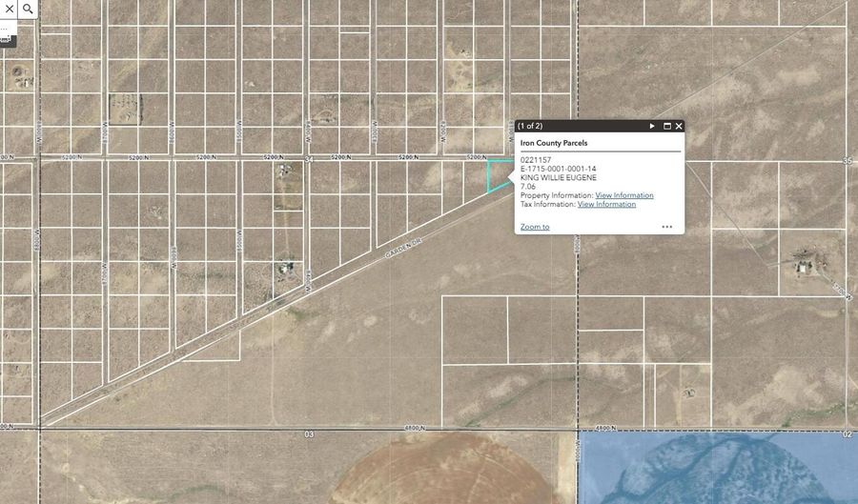This screenshot has height=504, width=858.
Task: Click the Iron County Parcels popup title
Action: pos(554,143)
